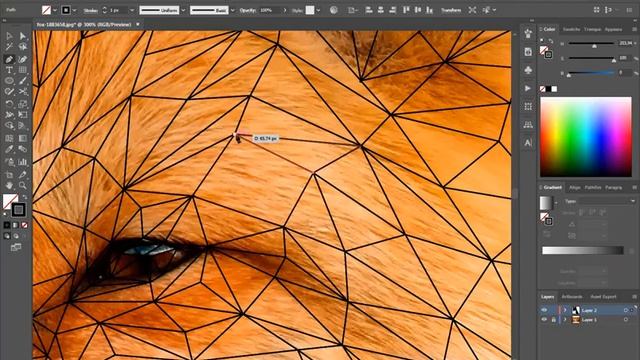
Task: Click the Transform link in control bar
Action: (451, 10)
